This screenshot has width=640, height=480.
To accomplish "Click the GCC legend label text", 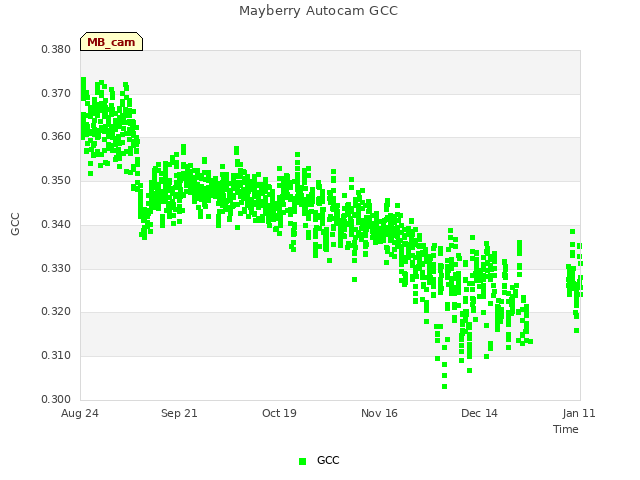I will tap(328, 460).
